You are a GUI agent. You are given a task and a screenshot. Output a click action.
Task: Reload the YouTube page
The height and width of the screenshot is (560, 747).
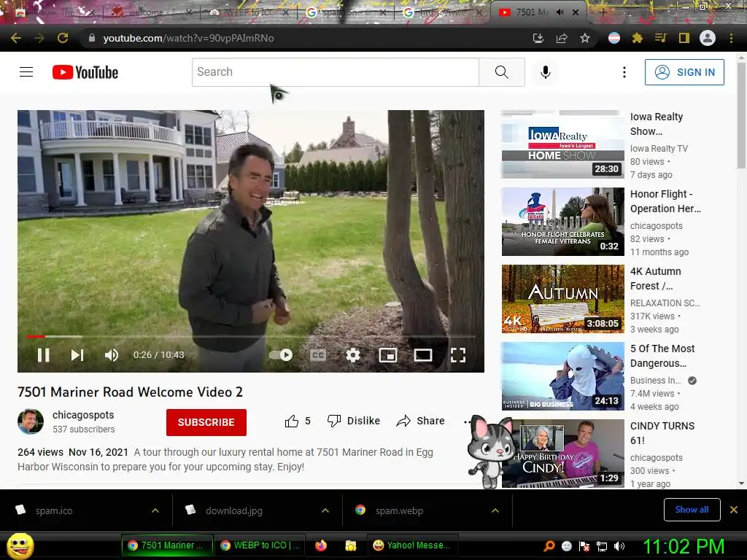63,38
